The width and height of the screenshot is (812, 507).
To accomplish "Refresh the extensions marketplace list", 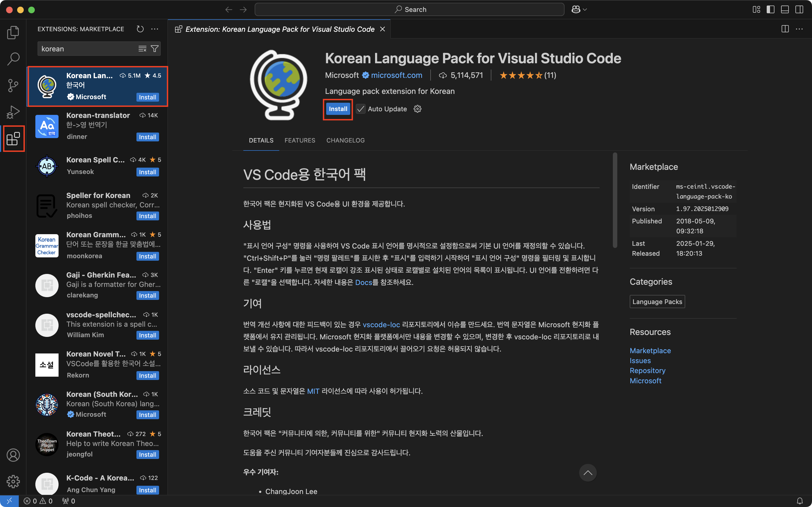I will [x=140, y=29].
